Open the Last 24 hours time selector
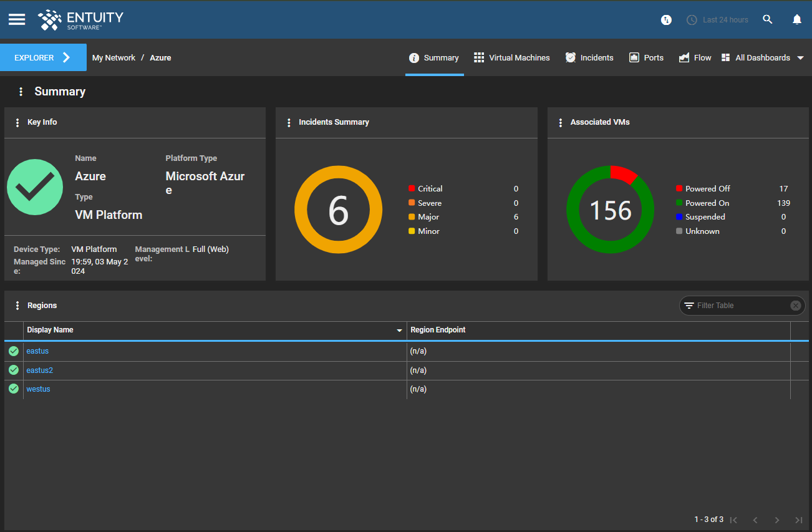The image size is (812, 532). pyautogui.click(x=717, y=20)
